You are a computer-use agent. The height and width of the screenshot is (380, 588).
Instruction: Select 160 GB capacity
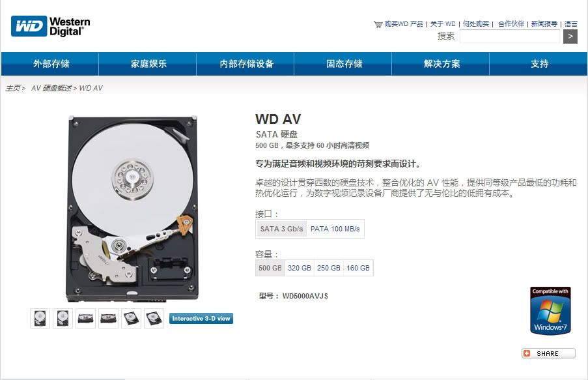(x=358, y=268)
